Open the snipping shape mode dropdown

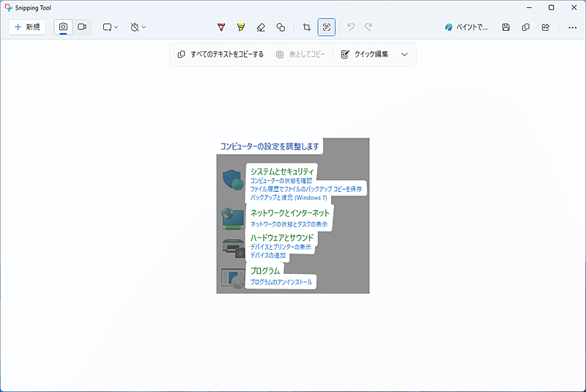111,27
